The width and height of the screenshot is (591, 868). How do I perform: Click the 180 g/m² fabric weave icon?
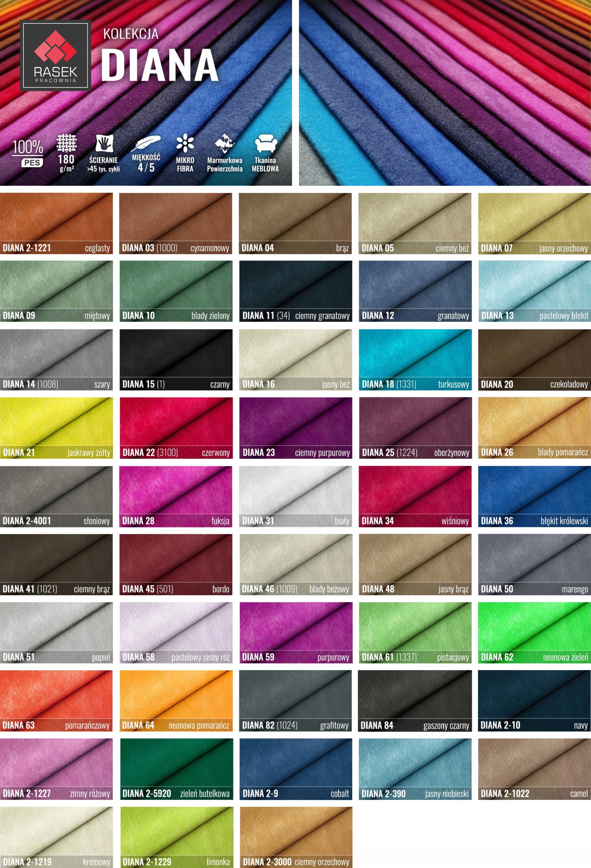click(x=66, y=153)
